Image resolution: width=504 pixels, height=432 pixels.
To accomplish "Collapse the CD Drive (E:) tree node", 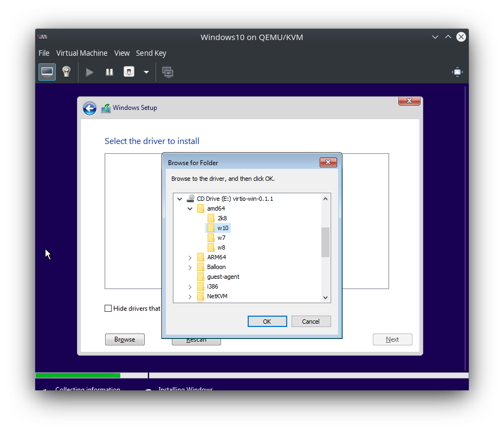I will point(180,199).
